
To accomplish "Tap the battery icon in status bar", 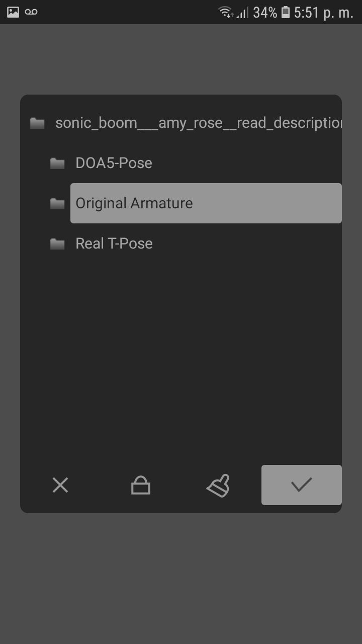I will point(286,12).
